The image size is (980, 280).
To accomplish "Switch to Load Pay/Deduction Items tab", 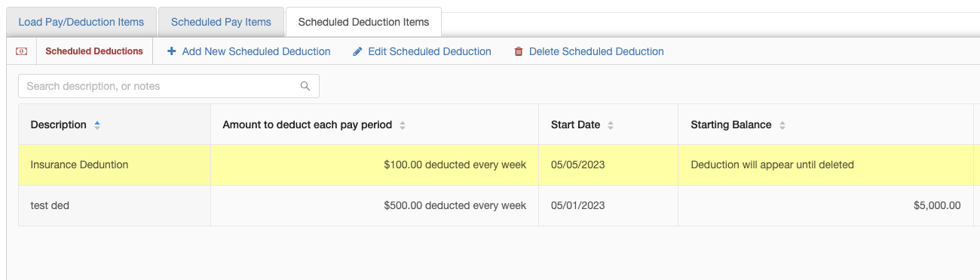I will pyautogui.click(x=81, y=22).
